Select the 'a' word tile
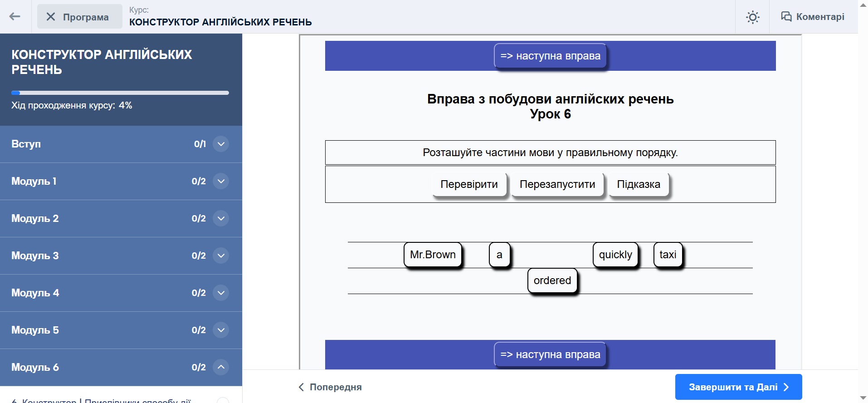The height and width of the screenshot is (403, 868). click(499, 255)
